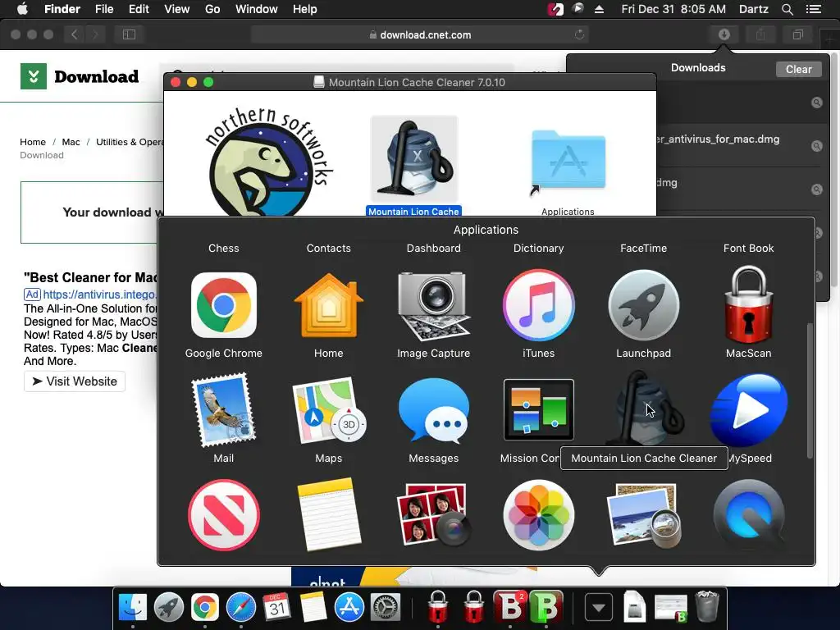Open the Apple menu
This screenshot has height=630, width=840.
(22, 9)
